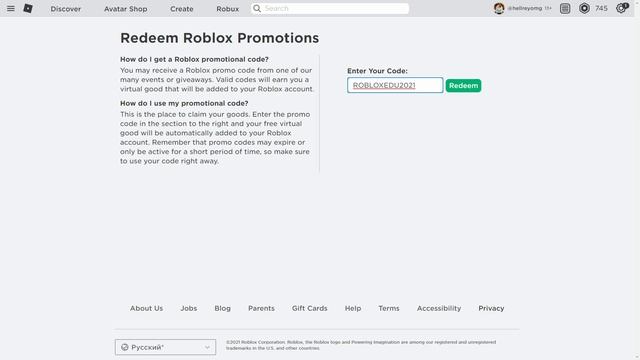Click the search magnifier icon
640x360 pixels.
[257, 8]
